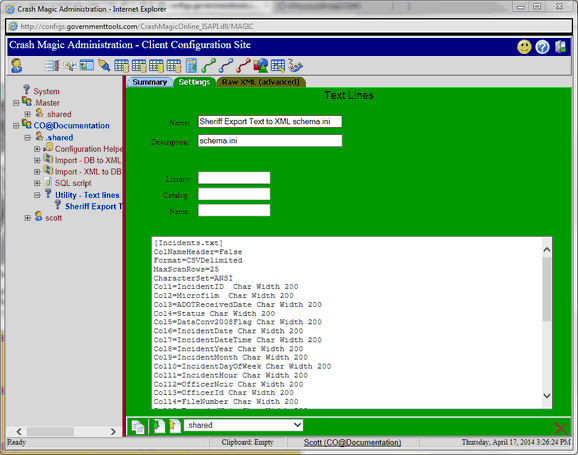Click tree panel scroll right arrow
Viewport: 578px width, 455px height.
coord(113,431)
